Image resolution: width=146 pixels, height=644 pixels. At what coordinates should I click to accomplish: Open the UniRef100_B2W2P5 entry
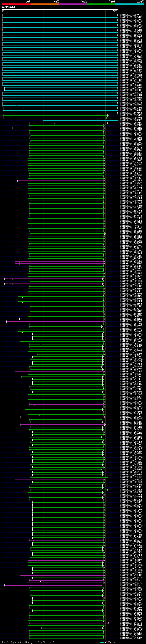point(131,354)
